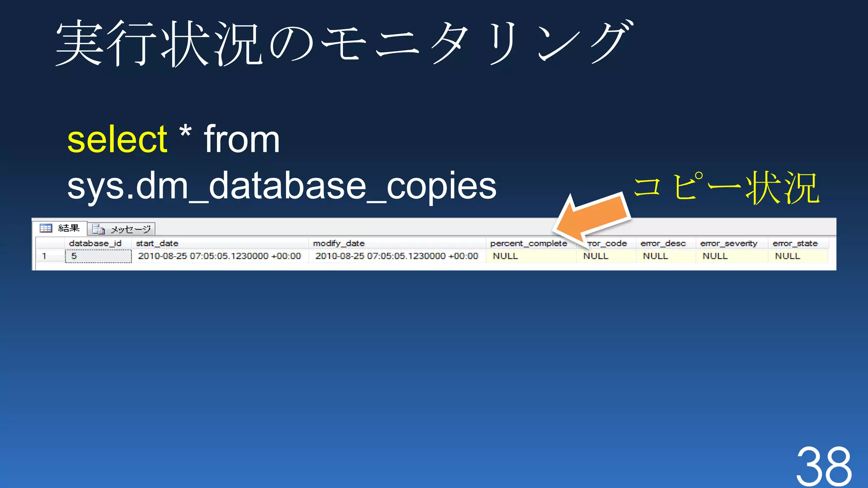Click the modify_date cell value
The image size is (868, 488).
click(x=397, y=256)
